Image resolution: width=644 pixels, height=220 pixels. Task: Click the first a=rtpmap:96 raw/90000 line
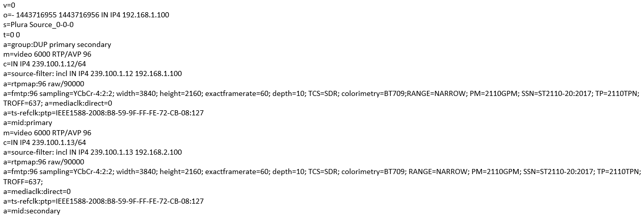pos(44,84)
